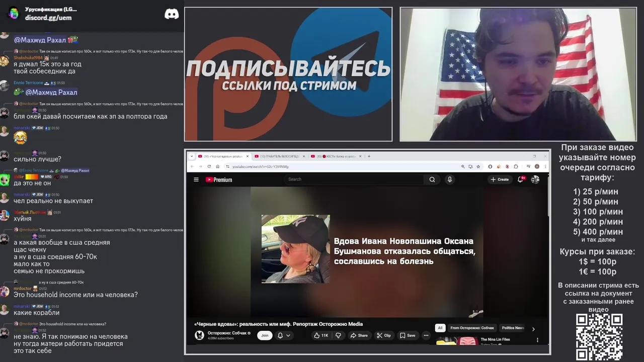Click the browser forward arrow

200,166
